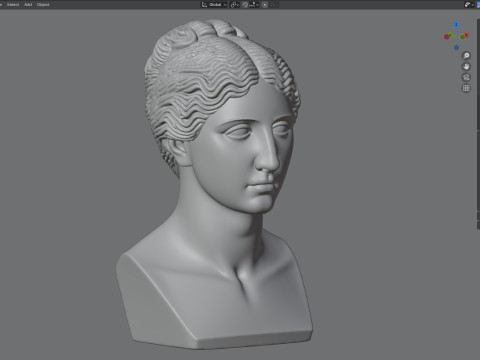Image resolution: width=480 pixels, height=360 pixels.
Task: Expand the snap element options dropdown
Action: (254, 5)
